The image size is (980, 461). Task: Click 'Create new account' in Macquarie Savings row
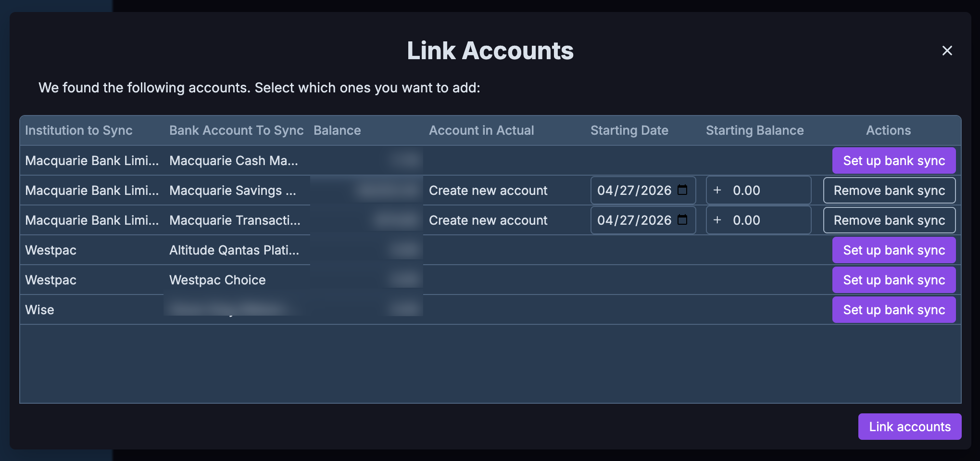coord(488,191)
